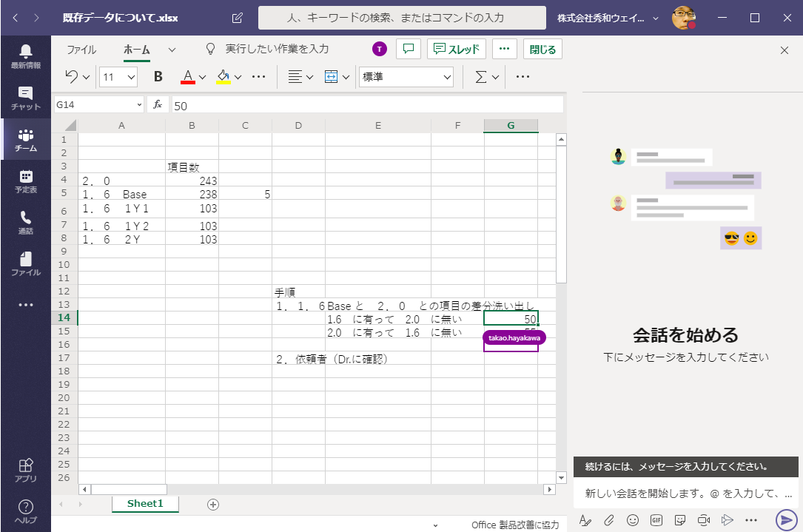This screenshot has width=803, height=532.
Task: Open the emoji picker in message composer
Action: coord(633,520)
